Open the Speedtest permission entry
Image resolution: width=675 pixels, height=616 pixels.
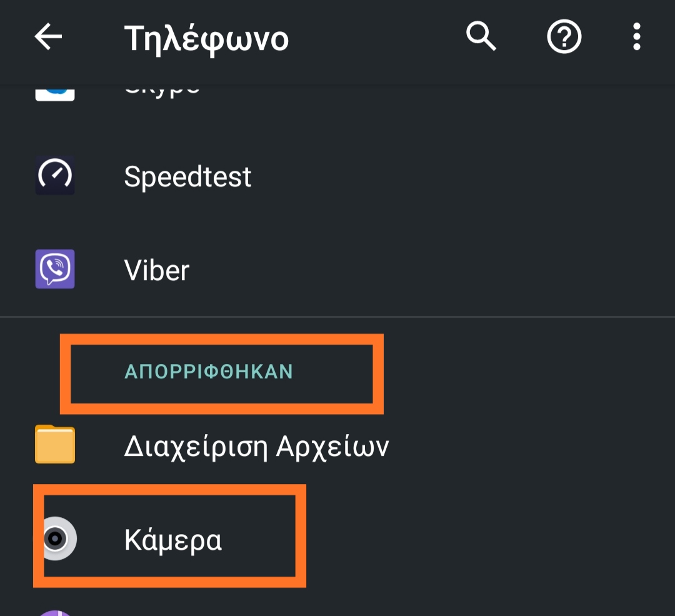[187, 177]
